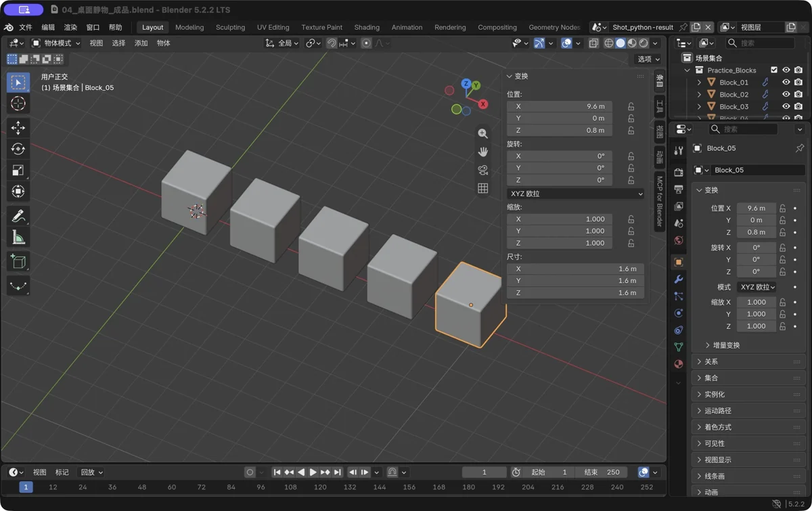Image resolution: width=812 pixels, height=511 pixels.
Task: Click the viewport zoom magnifier icon
Action: click(482, 134)
